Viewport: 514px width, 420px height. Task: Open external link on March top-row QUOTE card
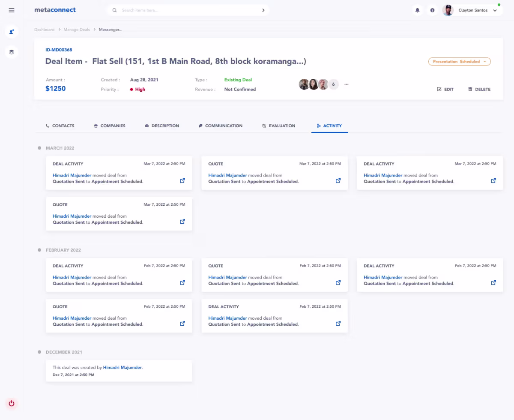coord(338,181)
